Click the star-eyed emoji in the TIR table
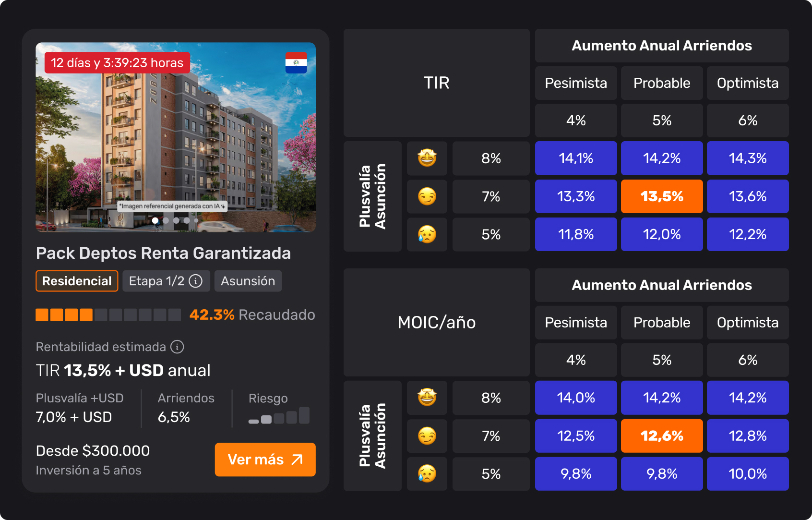Screen dimensions: 812x520 click(x=427, y=158)
